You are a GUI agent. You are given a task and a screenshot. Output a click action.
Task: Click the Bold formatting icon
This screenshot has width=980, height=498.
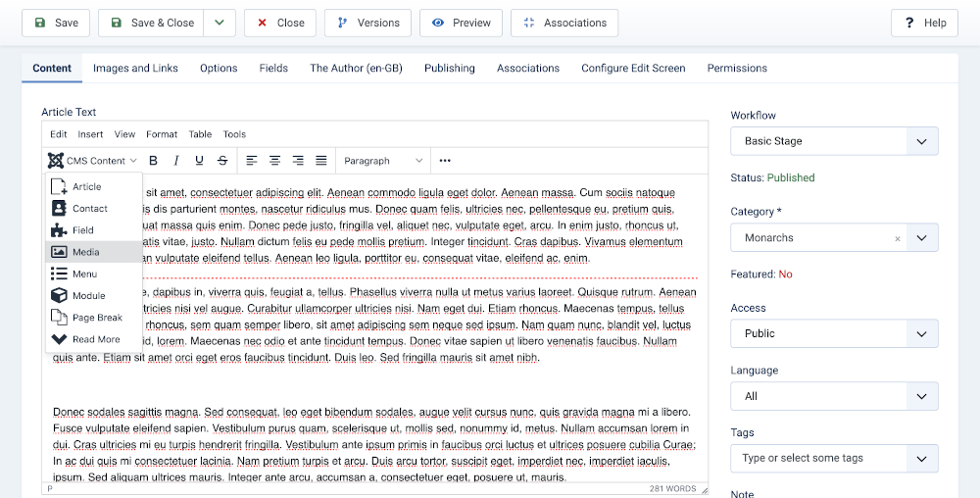pyautogui.click(x=153, y=161)
